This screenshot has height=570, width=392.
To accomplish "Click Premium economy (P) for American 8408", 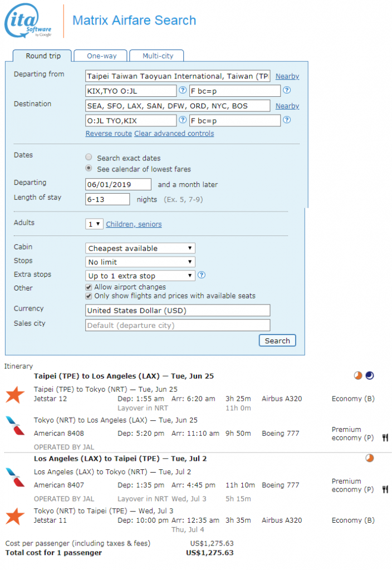I will tap(352, 433).
